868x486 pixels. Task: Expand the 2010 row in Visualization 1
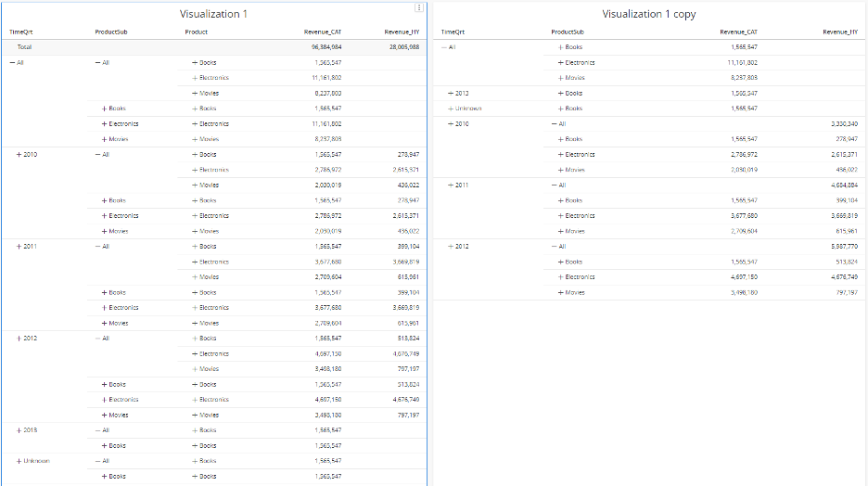(19, 155)
